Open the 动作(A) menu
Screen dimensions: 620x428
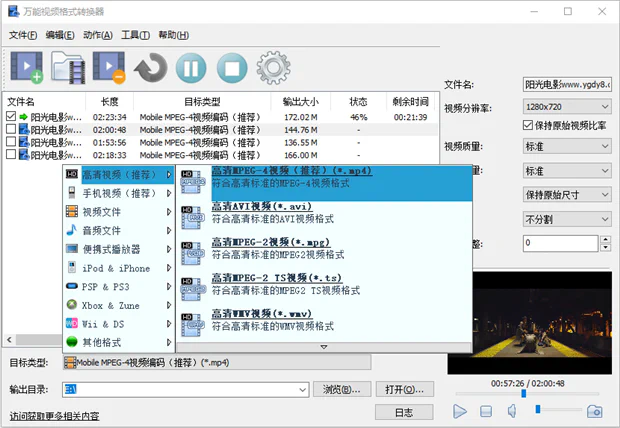pyautogui.click(x=98, y=35)
